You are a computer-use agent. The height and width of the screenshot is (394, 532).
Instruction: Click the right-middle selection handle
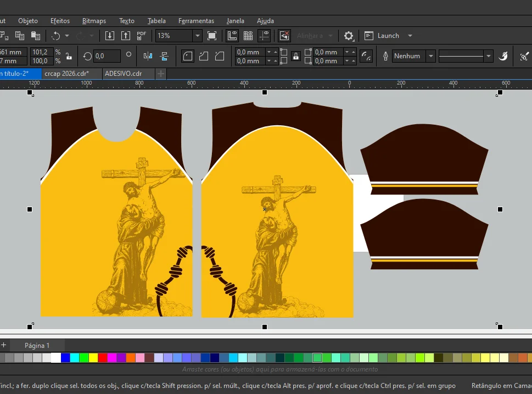click(500, 209)
